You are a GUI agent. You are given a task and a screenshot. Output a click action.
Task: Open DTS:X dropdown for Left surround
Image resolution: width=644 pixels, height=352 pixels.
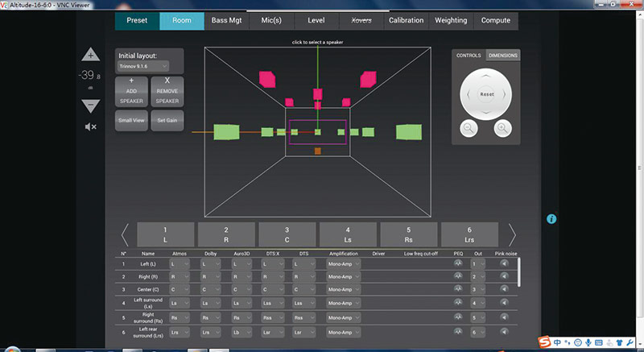(273, 303)
